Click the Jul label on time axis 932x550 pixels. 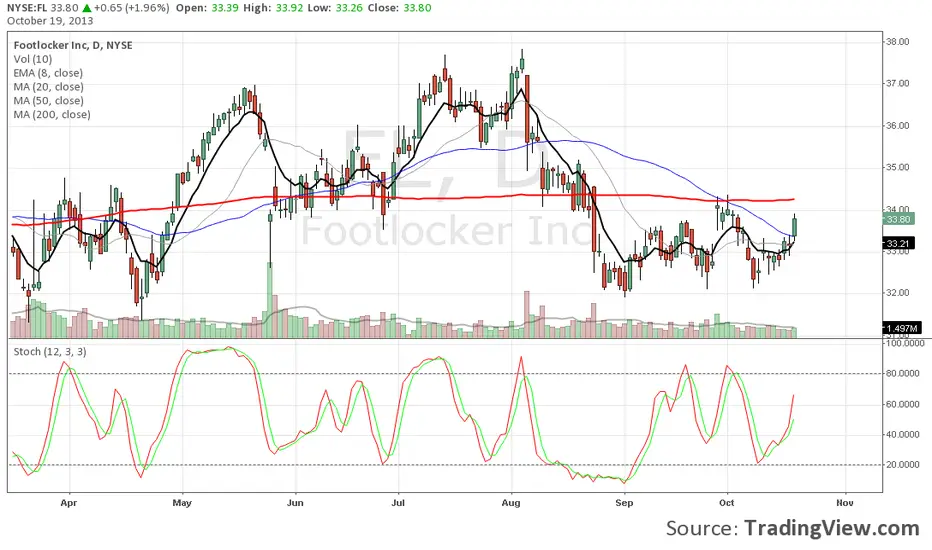point(398,503)
